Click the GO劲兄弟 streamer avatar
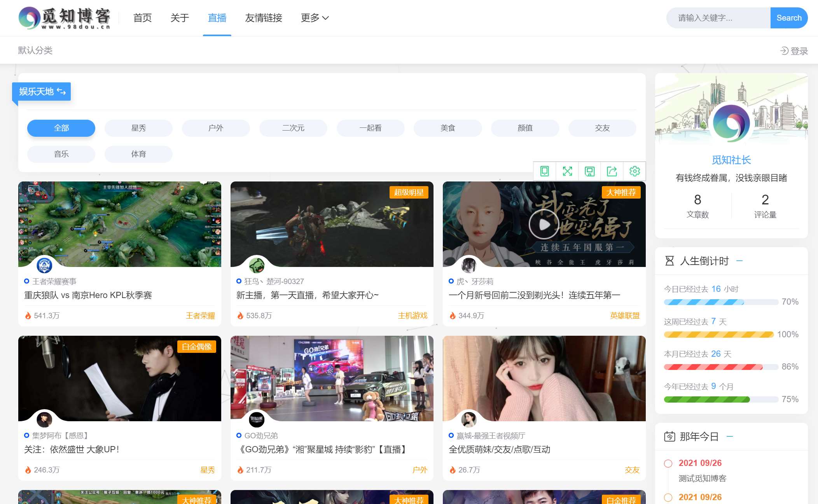The width and height of the screenshot is (818, 504). tap(257, 420)
